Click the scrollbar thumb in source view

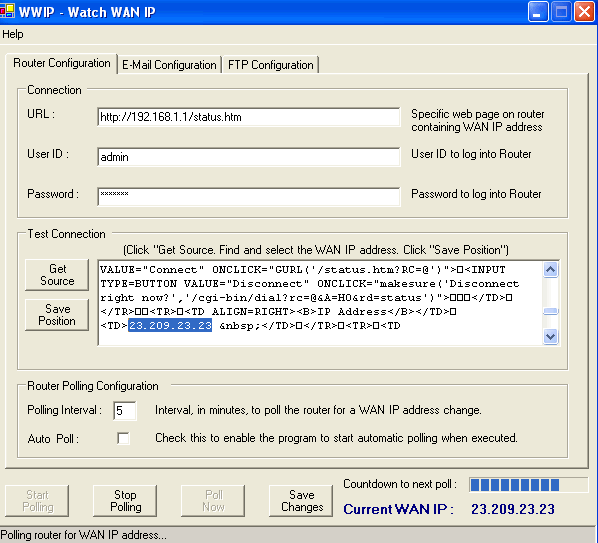(x=550, y=312)
